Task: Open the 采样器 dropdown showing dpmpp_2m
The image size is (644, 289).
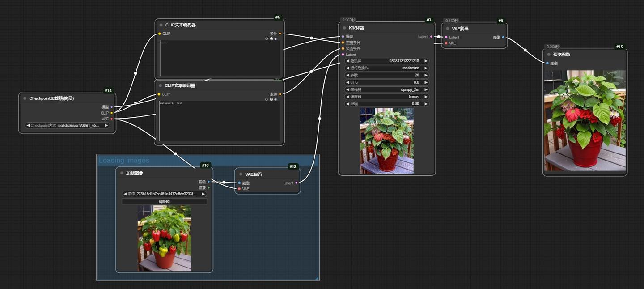Action: (x=387, y=89)
